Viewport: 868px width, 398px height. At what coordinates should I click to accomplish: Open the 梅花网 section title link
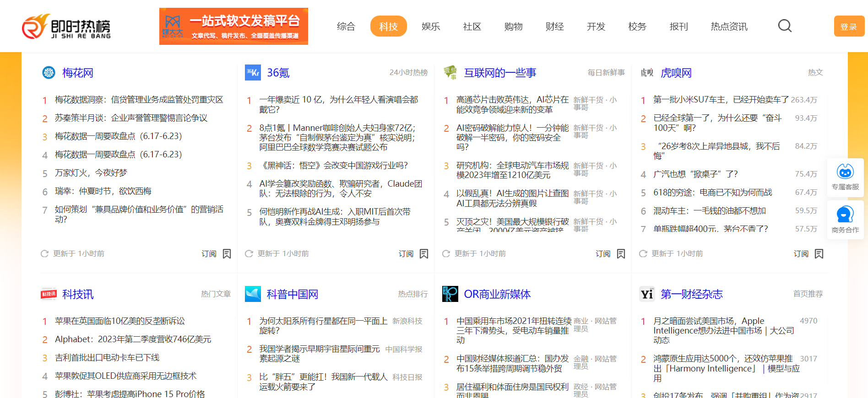tap(78, 73)
